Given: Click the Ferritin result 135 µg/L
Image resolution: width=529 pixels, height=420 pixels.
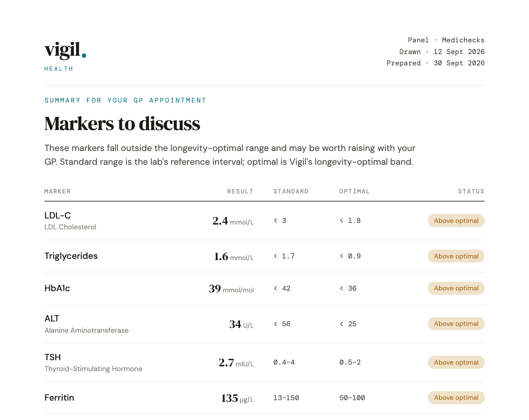Looking at the screenshot, I should pos(238,398).
